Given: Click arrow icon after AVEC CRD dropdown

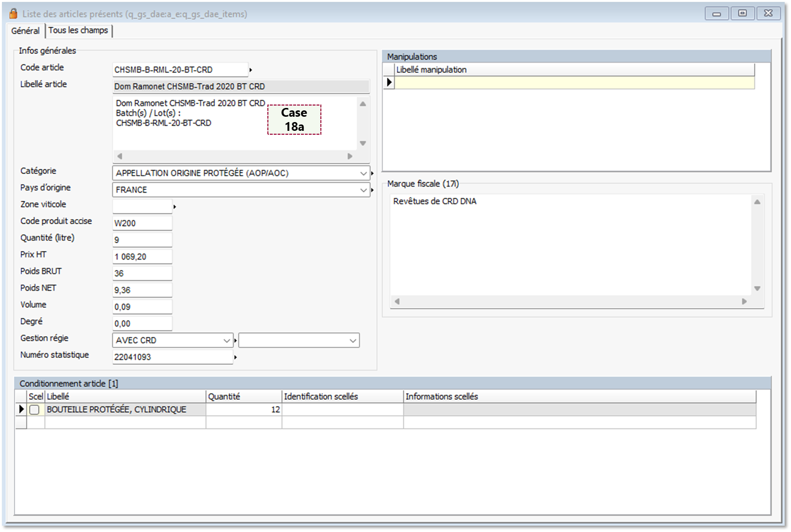Looking at the screenshot, I should (236, 340).
